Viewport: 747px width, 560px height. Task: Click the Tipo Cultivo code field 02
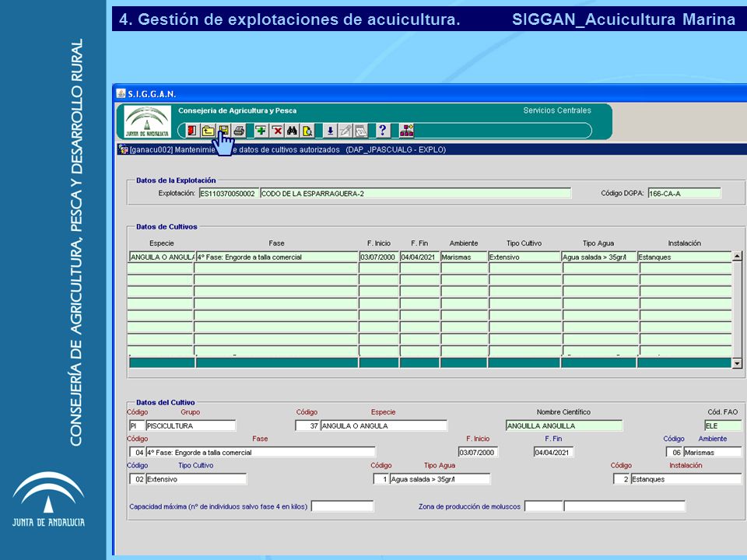137,479
